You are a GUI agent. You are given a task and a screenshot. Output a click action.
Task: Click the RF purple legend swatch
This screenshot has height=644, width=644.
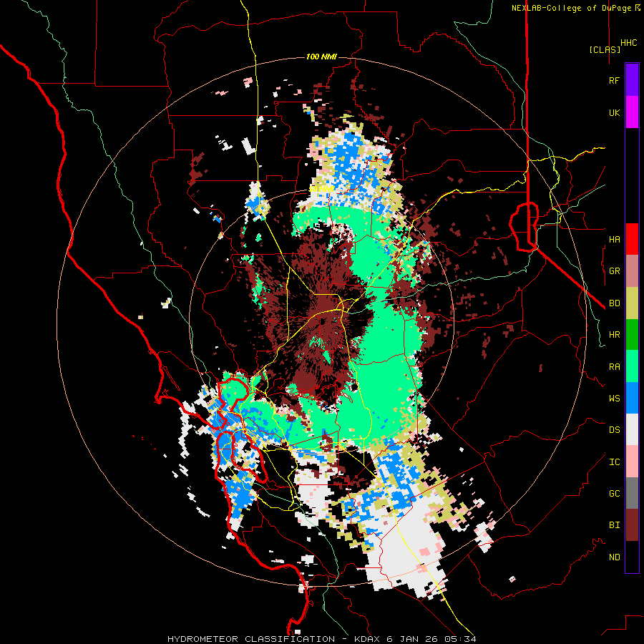tap(632, 80)
